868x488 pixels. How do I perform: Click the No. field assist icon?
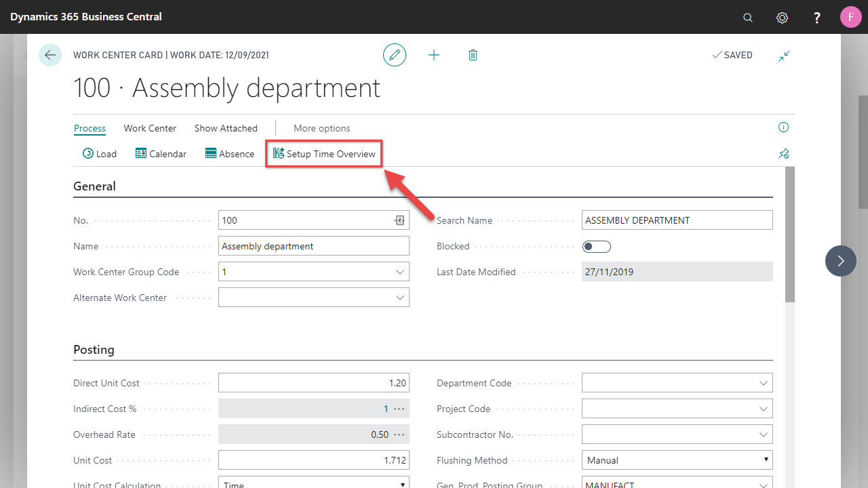click(399, 220)
